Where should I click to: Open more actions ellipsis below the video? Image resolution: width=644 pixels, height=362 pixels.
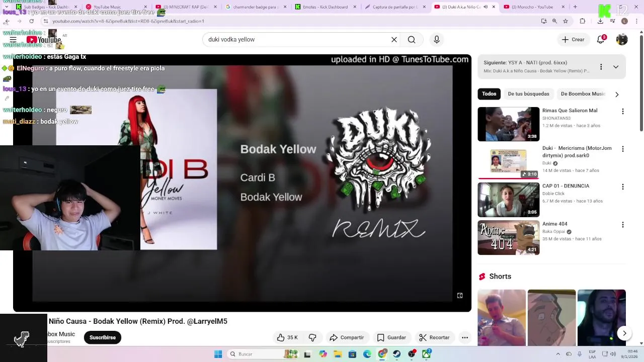pyautogui.click(x=465, y=337)
